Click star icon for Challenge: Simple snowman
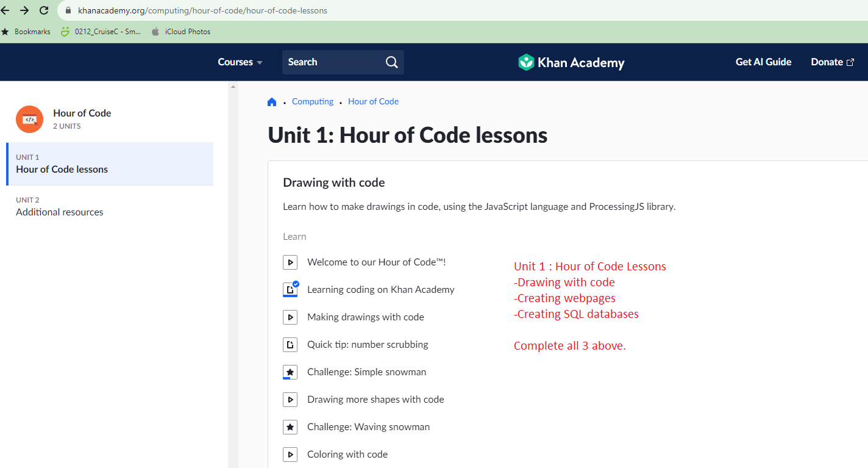Viewport: 868px width, 468px height. pos(290,372)
